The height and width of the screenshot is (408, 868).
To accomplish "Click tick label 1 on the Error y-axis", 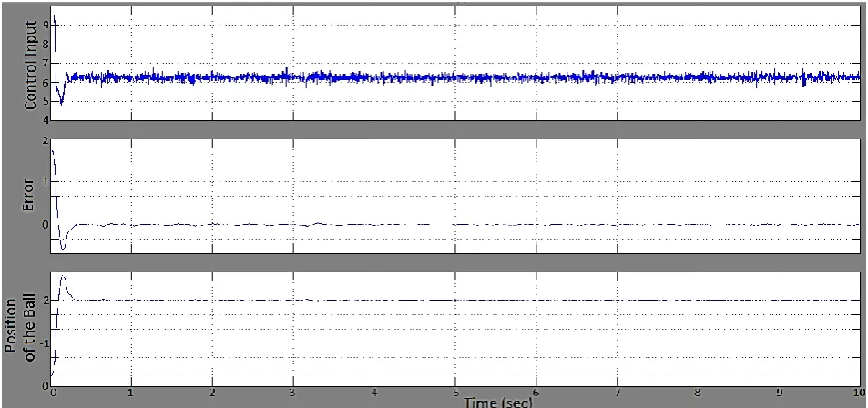I will pos(46,181).
